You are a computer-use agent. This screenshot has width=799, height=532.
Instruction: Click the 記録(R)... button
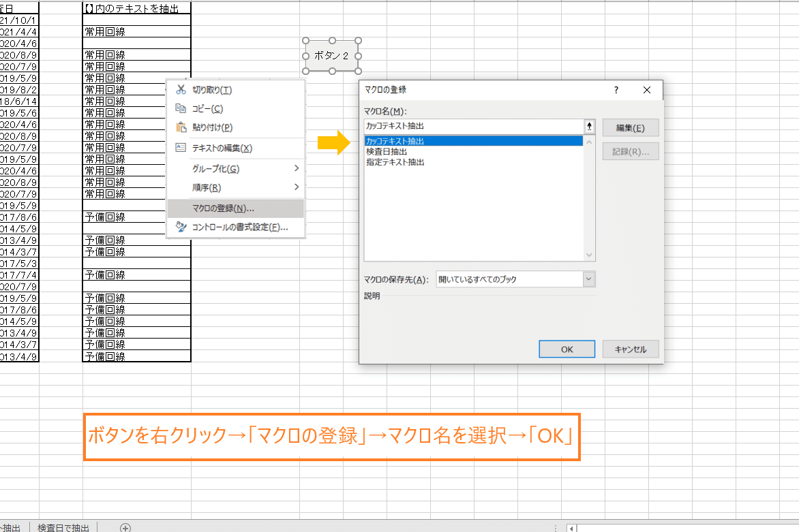click(x=631, y=152)
